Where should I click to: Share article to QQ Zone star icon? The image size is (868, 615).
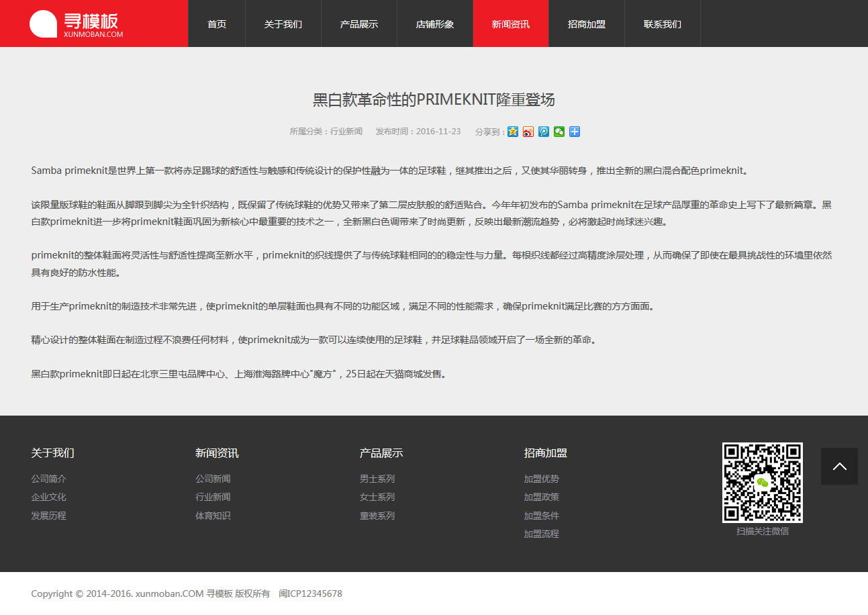(513, 132)
